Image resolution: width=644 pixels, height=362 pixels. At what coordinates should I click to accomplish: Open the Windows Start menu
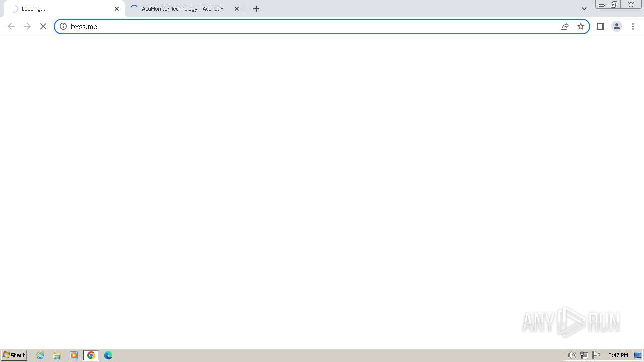pos(14,355)
